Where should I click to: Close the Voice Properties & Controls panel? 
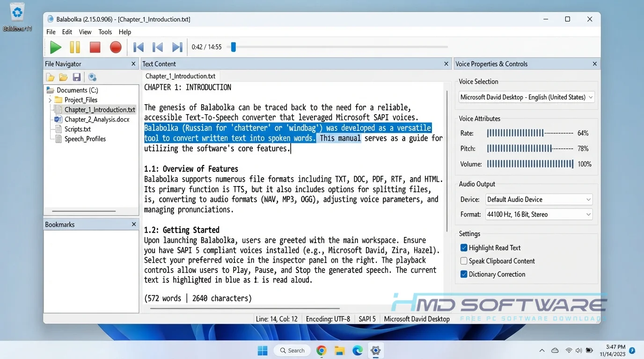point(595,64)
